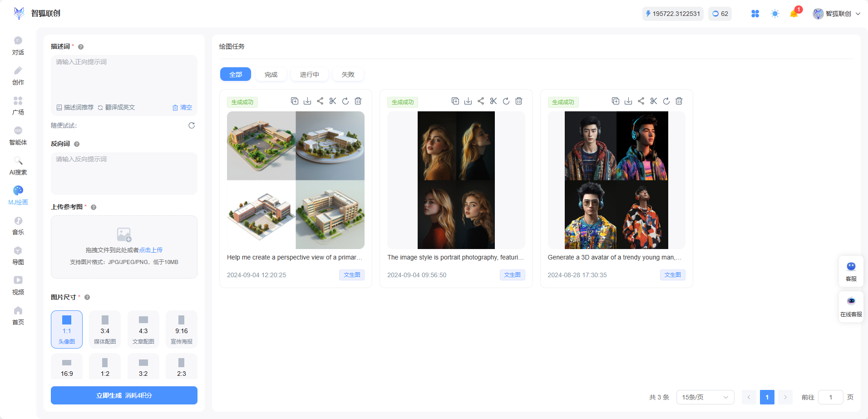Screen dimensions: 868x419
Task: Open the 创作 writing sidebar item
Action: click(18, 76)
